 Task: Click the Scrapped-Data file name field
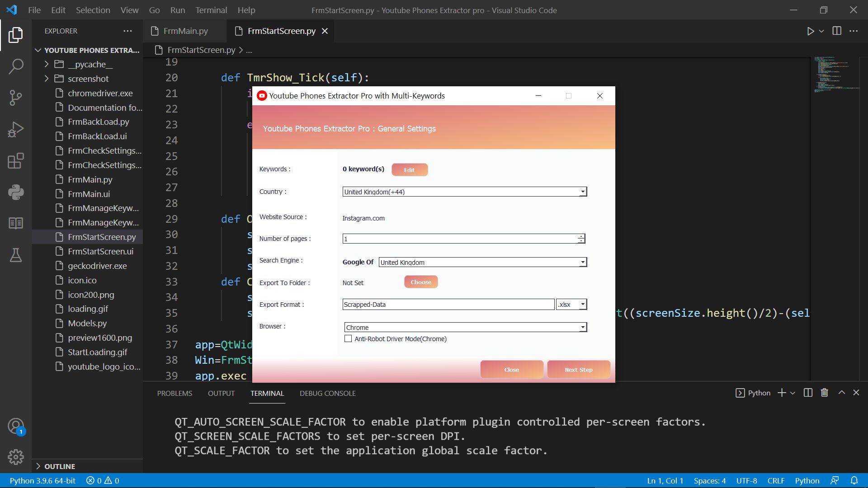pos(448,304)
